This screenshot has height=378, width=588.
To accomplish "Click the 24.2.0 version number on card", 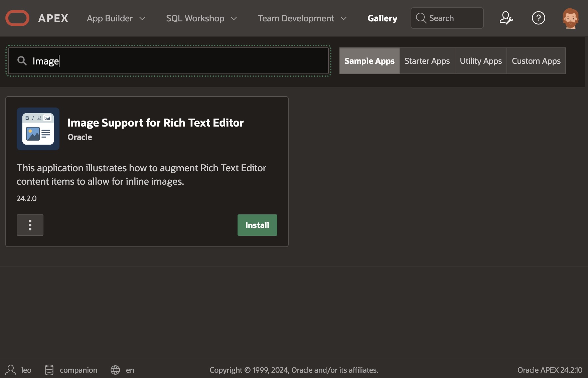I will (x=27, y=198).
